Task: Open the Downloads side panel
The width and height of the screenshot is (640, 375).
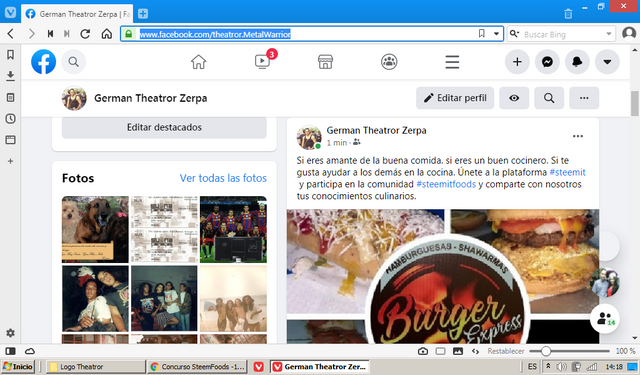Action: coord(11,75)
